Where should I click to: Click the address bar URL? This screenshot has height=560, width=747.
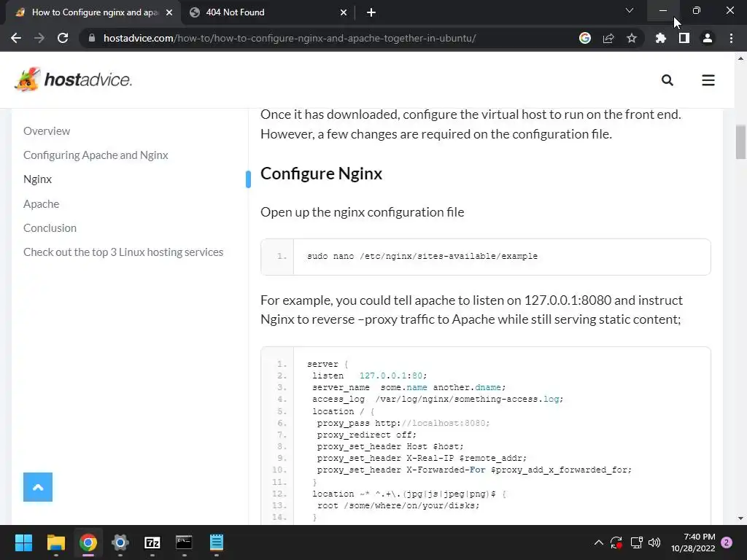[x=290, y=38]
